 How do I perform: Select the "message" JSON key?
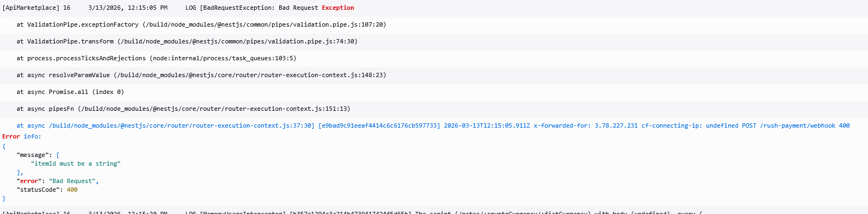[34, 155]
